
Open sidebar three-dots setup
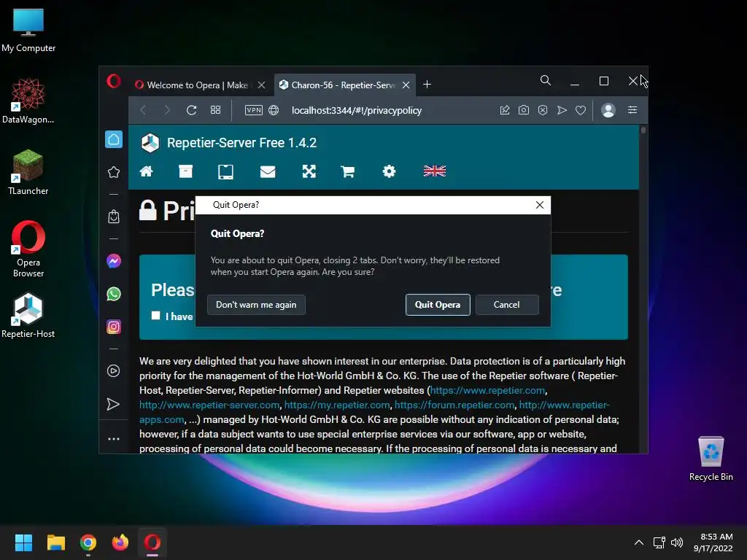click(x=113, y=438)
